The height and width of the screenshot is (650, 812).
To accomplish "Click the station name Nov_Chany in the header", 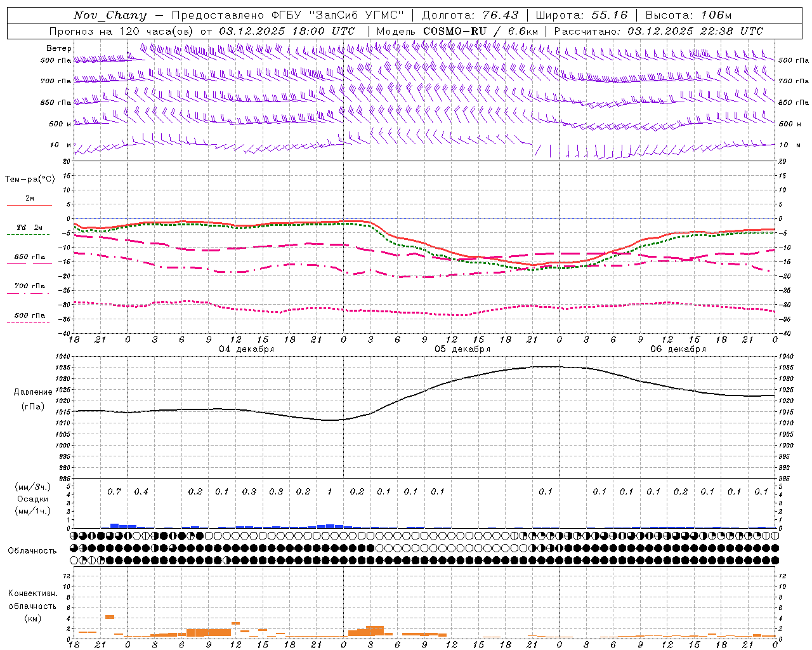I will pyautogui.click(x=110, y=15).
